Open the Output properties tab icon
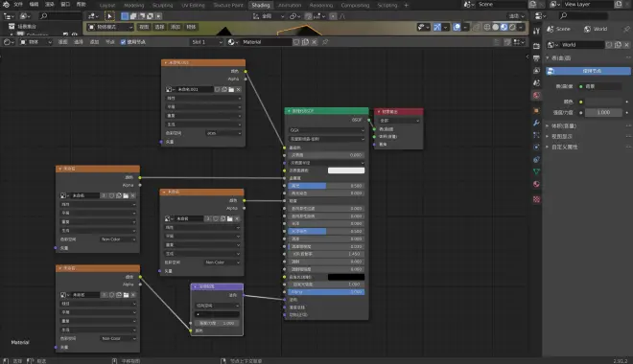The image size is (633, 364). tap(536, 58)
